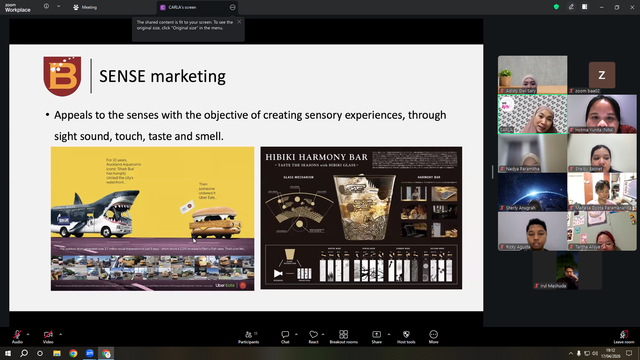640x360 pixels.
Task: Open the React emoji menu
Action: (x=313, y=337)
